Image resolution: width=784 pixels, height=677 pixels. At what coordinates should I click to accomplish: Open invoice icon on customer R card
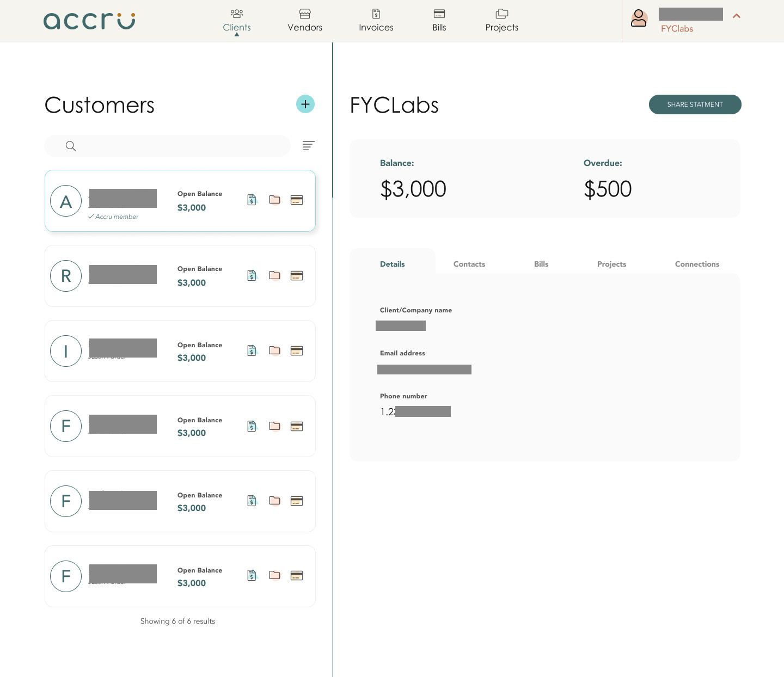[x=252, y=275]
